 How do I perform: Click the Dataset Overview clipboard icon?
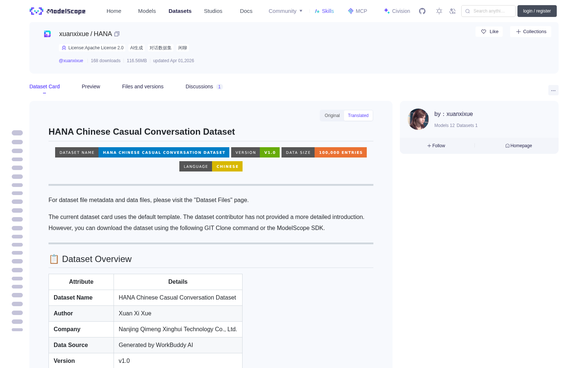coord(54,259)
